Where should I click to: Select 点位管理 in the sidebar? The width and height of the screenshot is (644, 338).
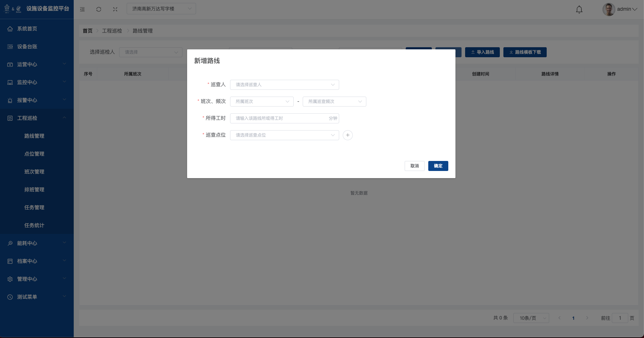point(34,154)
